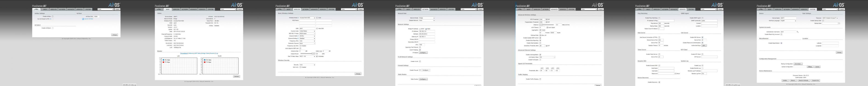868x86 pixels.
Task: Click the Refresh button on the Main page
Action: pyautogui.click(x=237, y=76)
